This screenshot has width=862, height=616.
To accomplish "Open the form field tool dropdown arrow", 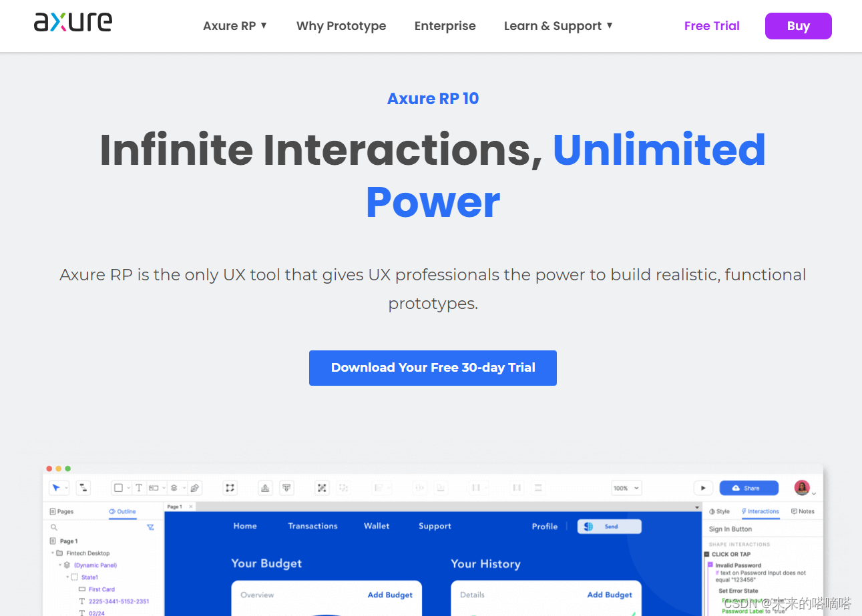I will 164,488.
